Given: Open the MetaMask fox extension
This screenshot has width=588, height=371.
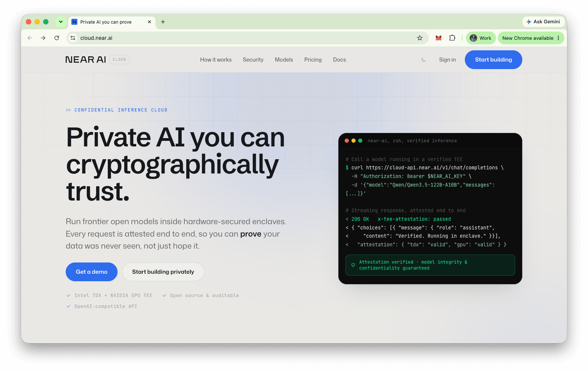Looking at the screenshot, I should (x=438, y=38).
